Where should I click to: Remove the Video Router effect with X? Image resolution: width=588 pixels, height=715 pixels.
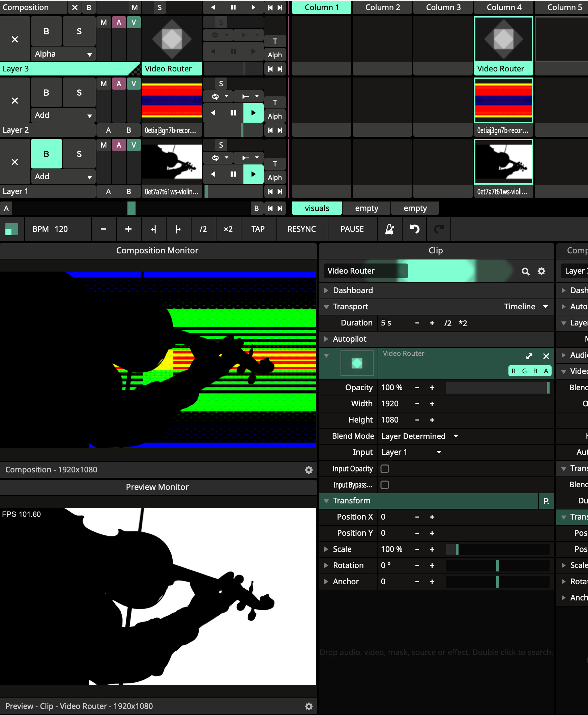point(546,356)
